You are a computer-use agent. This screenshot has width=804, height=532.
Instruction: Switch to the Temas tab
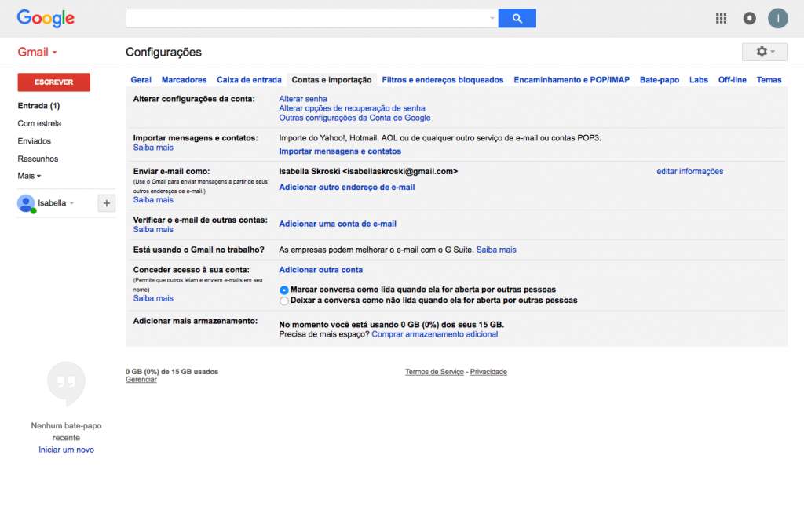point(769,80)
